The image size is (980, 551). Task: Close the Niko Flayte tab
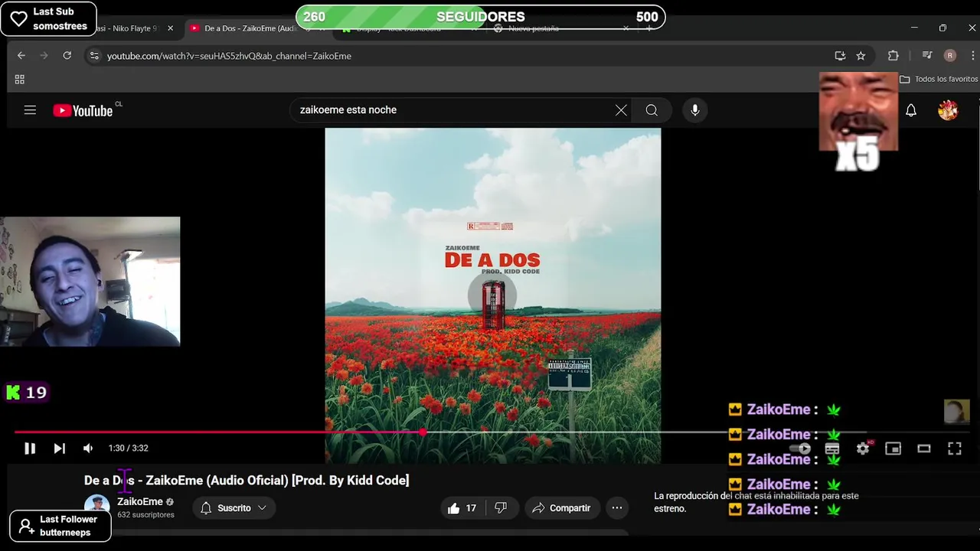click(x=170, y=28)
